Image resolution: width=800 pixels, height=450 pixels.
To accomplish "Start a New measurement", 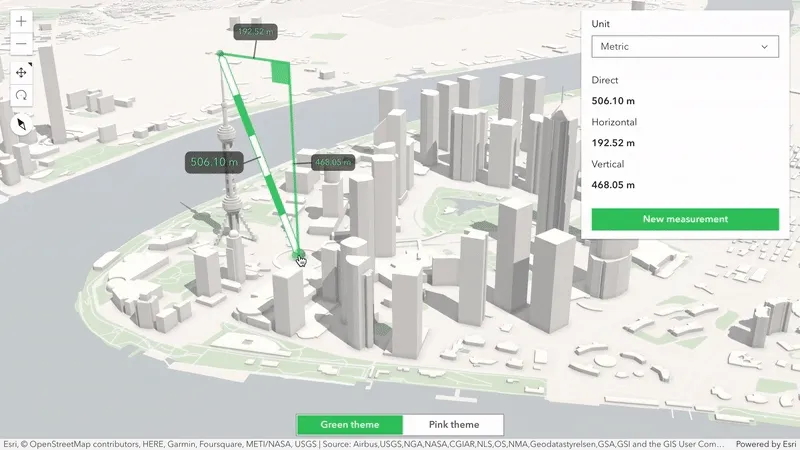I will tap(684, 219).
